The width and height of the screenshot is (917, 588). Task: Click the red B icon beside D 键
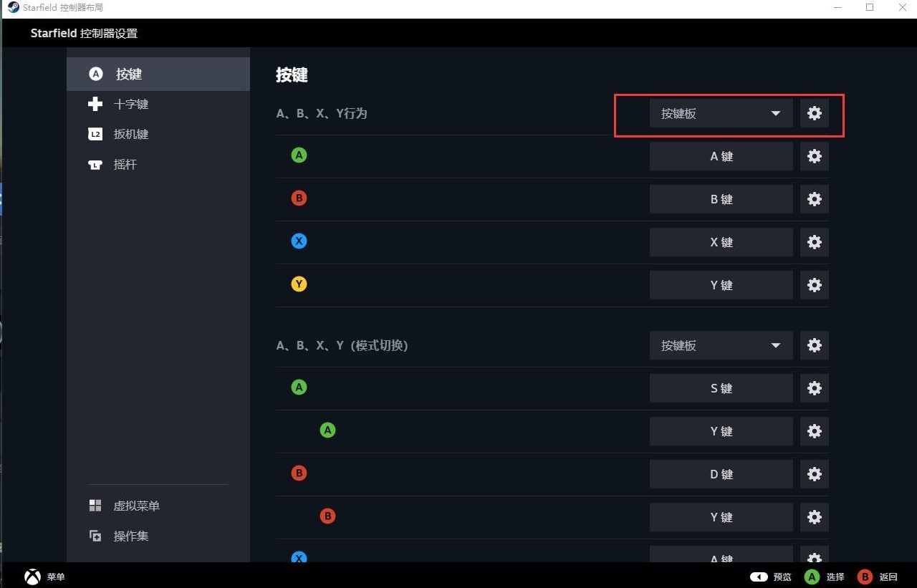[x=299, y=473]
